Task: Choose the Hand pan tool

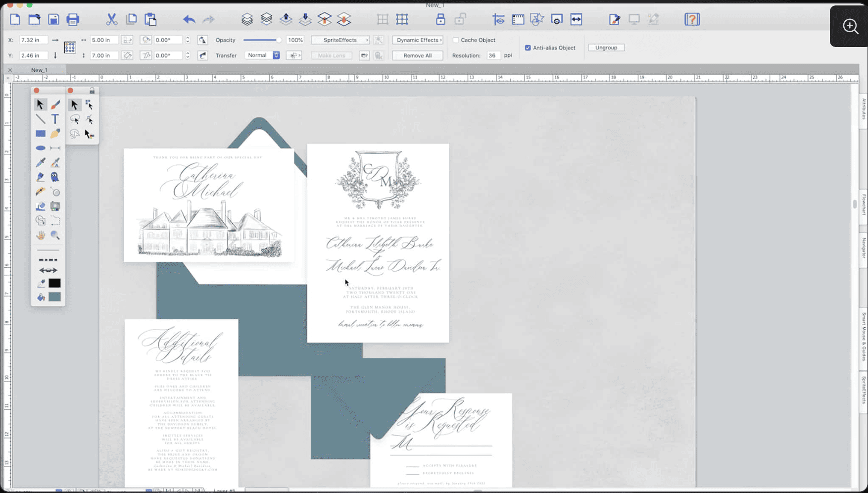Action: click(x=41, y=235)
